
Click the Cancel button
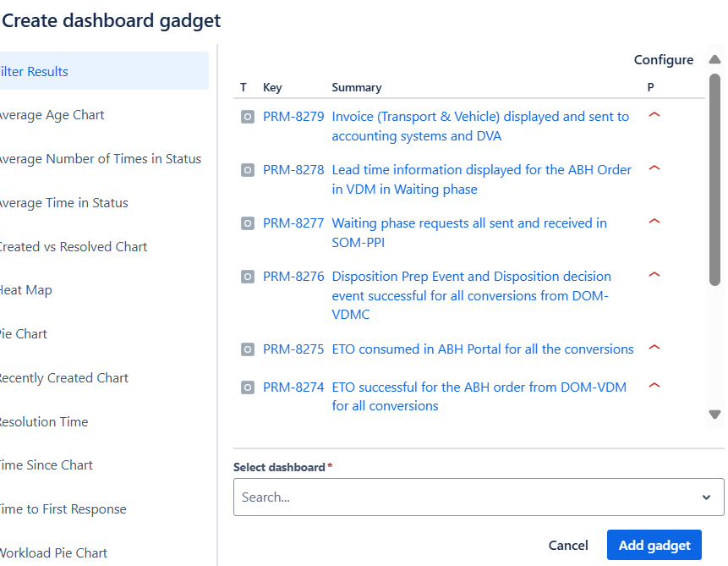pos(568,546)
